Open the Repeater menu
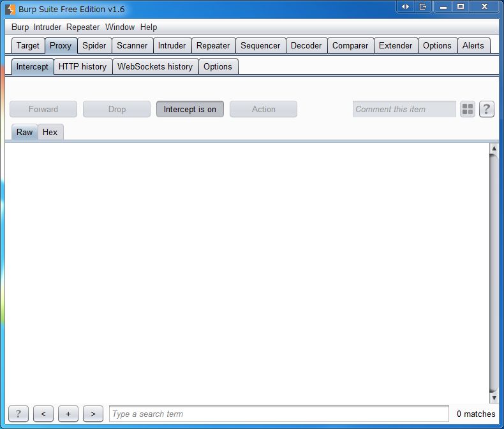Screen dimensions: 504x429 pyautogui.click(x=82, y=27)
